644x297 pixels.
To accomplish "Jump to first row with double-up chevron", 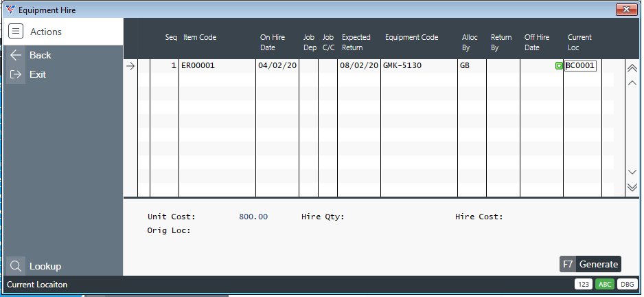I will 632,68.
